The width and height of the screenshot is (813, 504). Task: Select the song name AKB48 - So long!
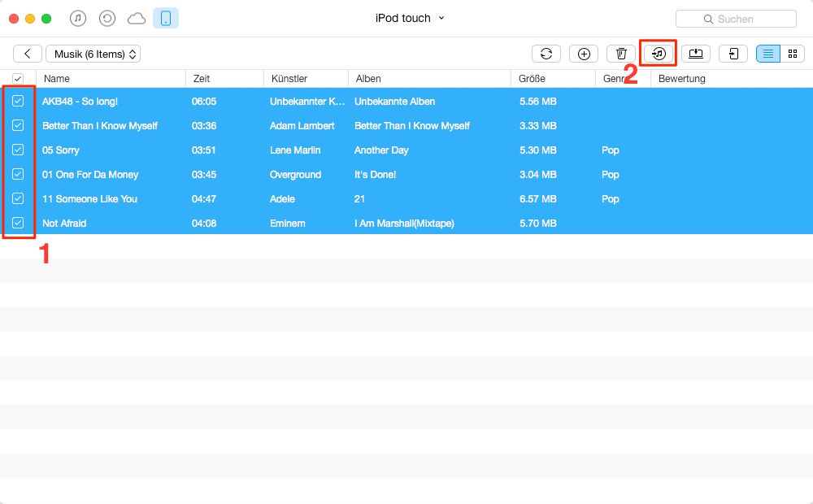coord(80,102)
